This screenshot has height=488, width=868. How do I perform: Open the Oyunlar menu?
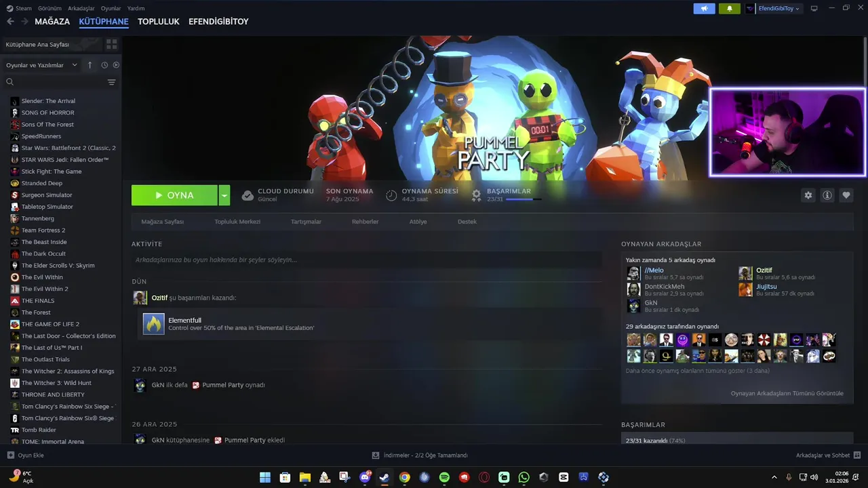(x=111, y=8)
